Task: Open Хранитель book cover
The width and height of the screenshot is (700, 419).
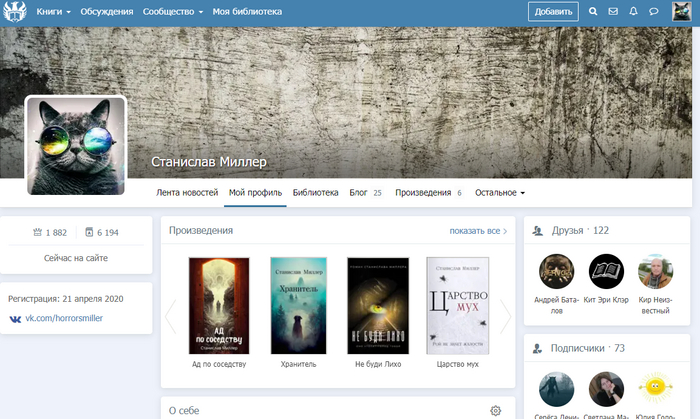Action: pos(298,306)
